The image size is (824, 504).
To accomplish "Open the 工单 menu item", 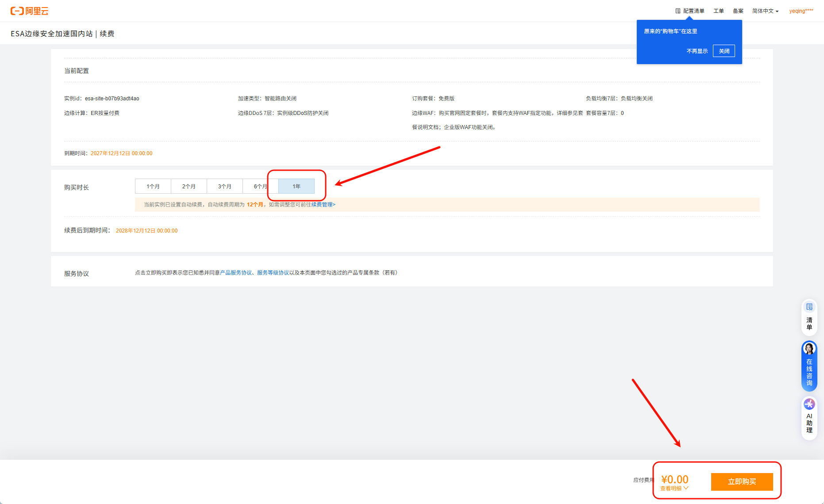I will [x=719, y=11].
